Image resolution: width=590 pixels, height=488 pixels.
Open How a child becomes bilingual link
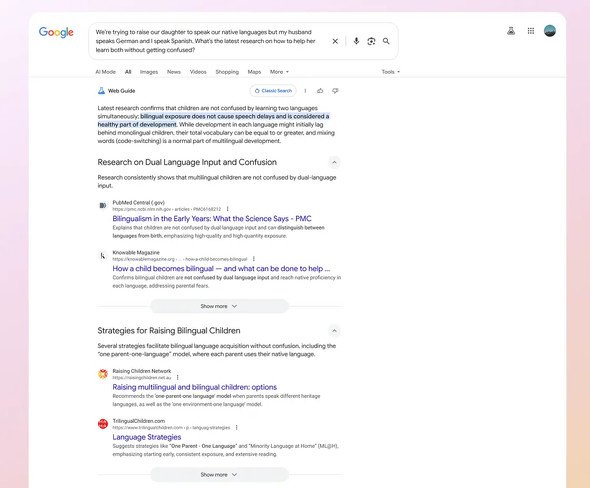tap(221, 269)
